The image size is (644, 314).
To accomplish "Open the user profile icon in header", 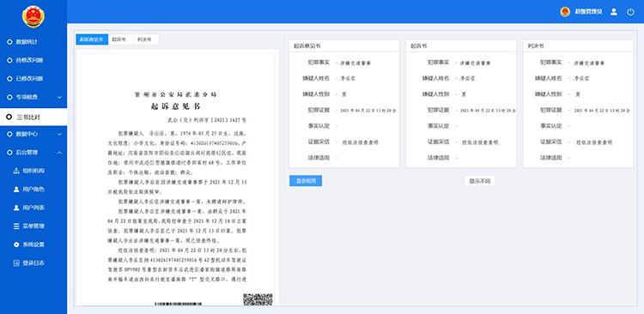I will [614, 12].
